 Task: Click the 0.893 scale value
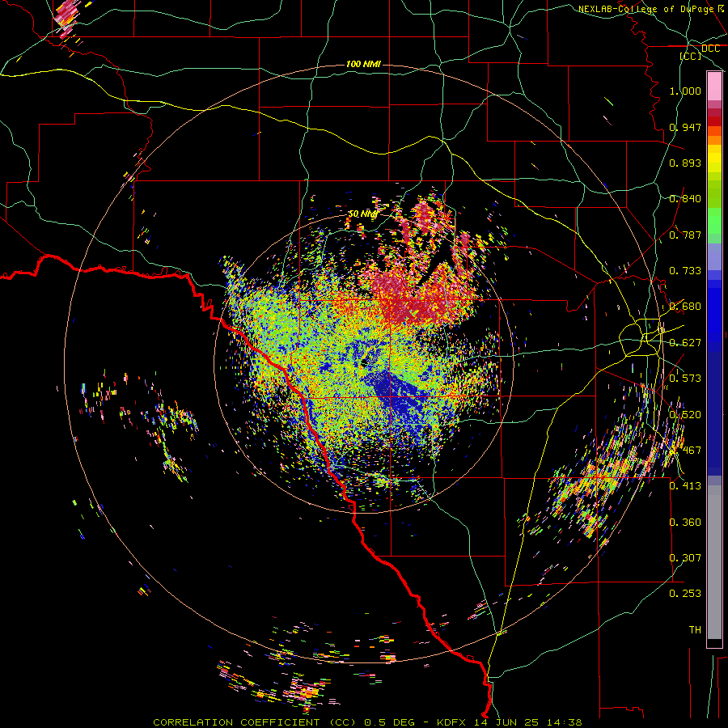click(x=685, y=163)
